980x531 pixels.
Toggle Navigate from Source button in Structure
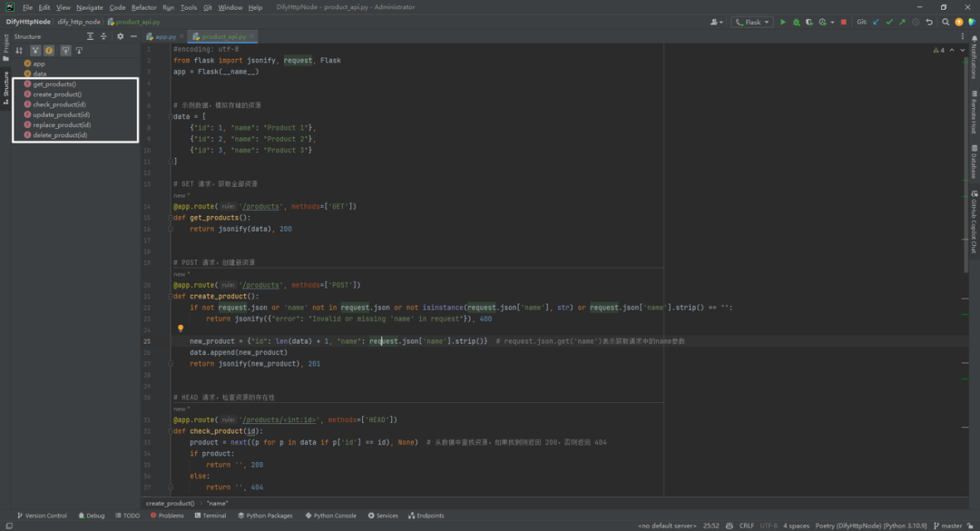tap(79, 51)
